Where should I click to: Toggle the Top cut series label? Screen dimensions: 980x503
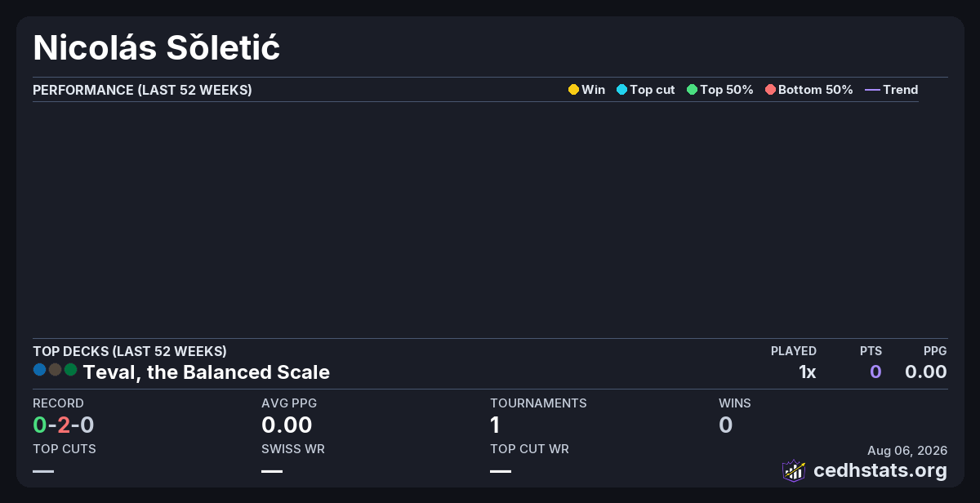pyautogui.click(x=653, y=90)
